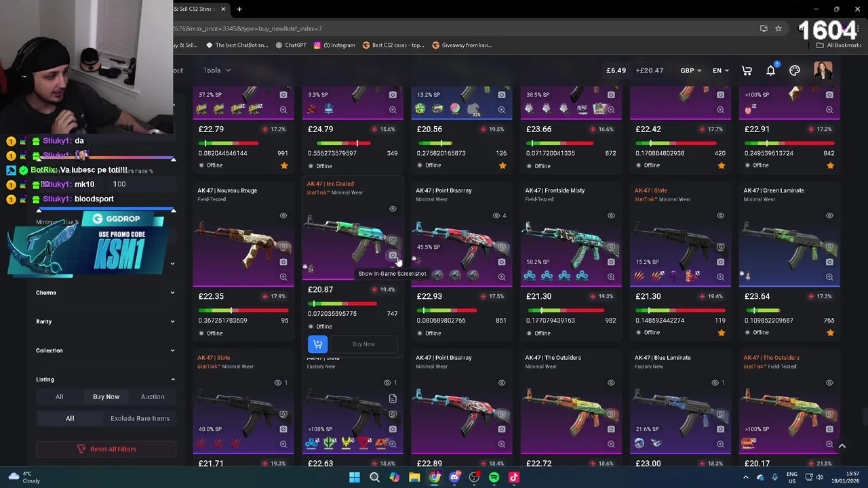The height and width of the screenshot is (488, 868).
Task: Toggle favorite star on AK-47 Green Laminate
Action: (831, 333)
